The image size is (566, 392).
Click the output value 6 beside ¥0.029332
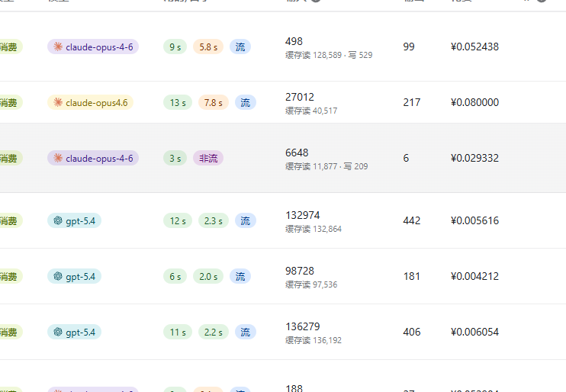pyautogui.click(x=406, y=158)
